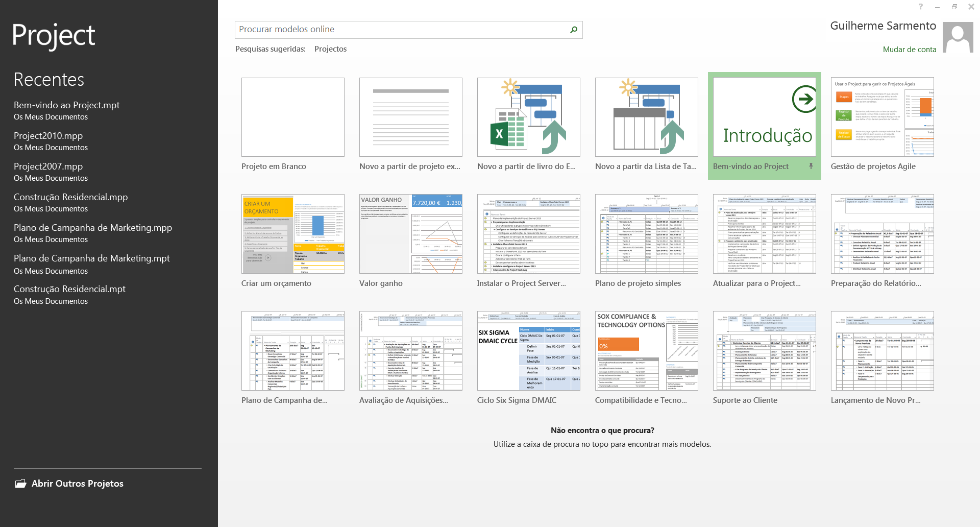The width and height of the screenshot is (980, 527).
Task: Select Novo a partir de livro do Excel
Action: [x=529, y=117]
